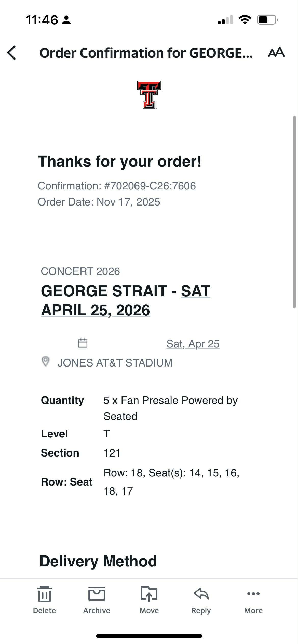Open the text size AA control
The height and width of the screenshot is (644, 298).
276,52
